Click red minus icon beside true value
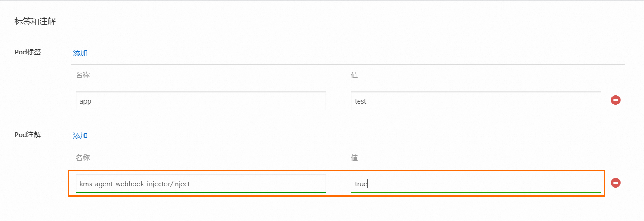This screenshot has width=644, height=221. click(x=615, y=183)
